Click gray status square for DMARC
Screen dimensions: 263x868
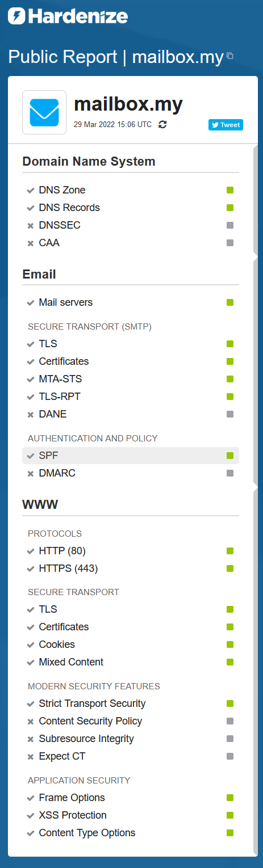click(x=230, y=473)
